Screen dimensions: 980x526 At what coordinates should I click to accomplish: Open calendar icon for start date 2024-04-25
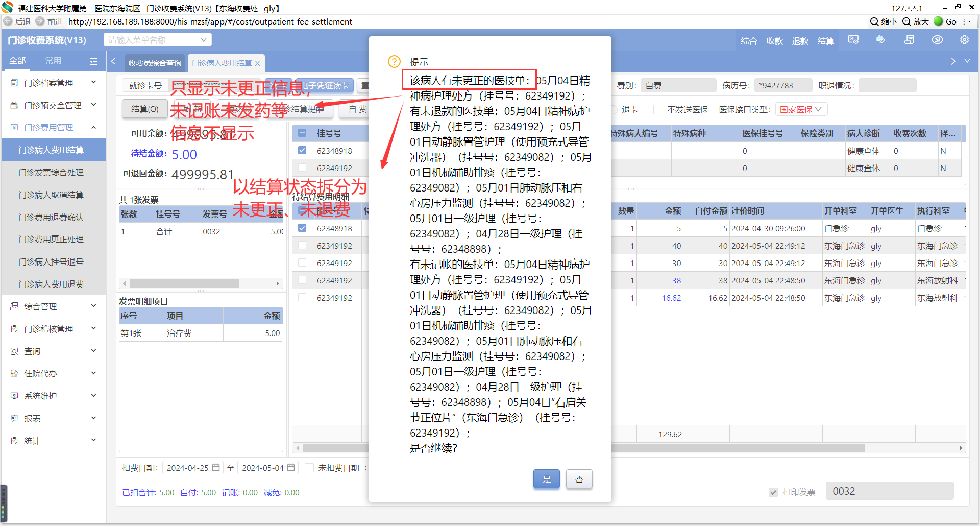(216, 467)
